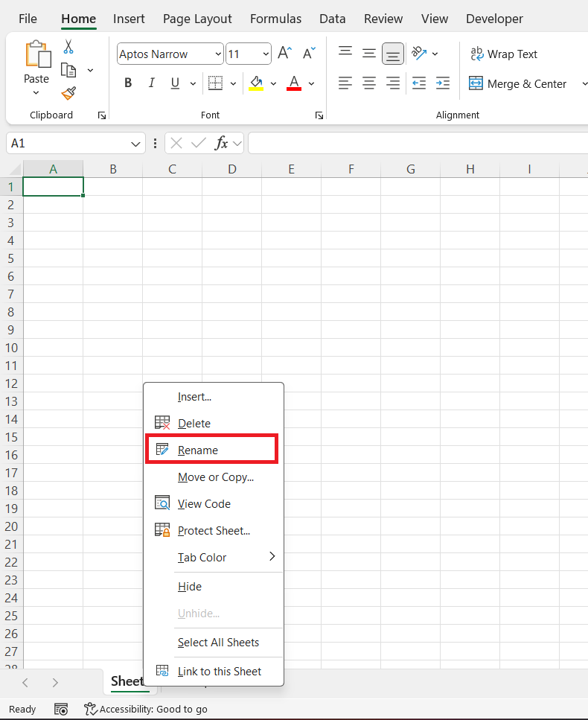Select row 7 header
Screen dimensions: 588x720
(11, 294)
